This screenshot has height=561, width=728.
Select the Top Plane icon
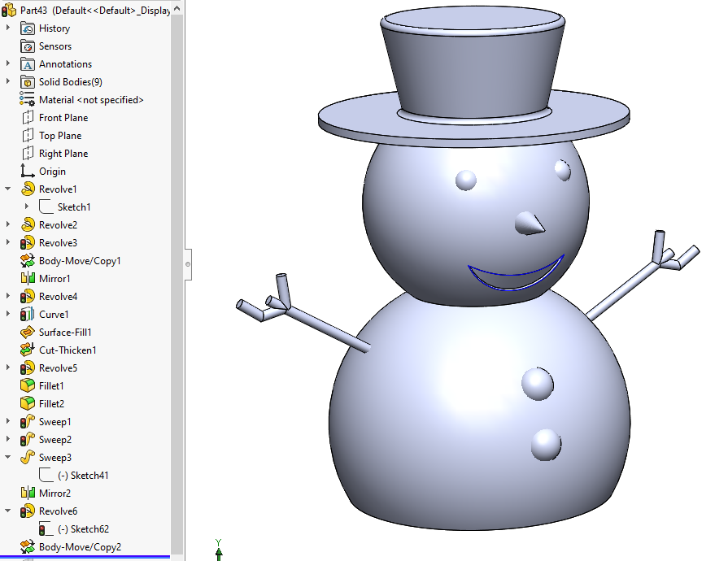pos(28,136)
